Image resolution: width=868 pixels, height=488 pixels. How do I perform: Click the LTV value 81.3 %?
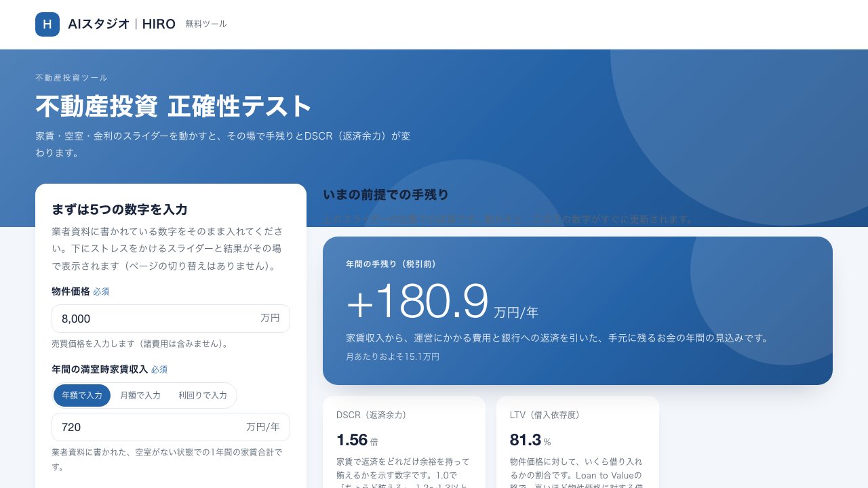[x=530, y=440]
